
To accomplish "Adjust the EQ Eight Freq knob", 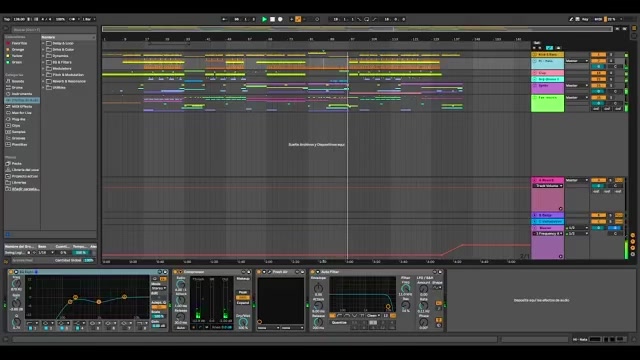I will pos(16,283).
